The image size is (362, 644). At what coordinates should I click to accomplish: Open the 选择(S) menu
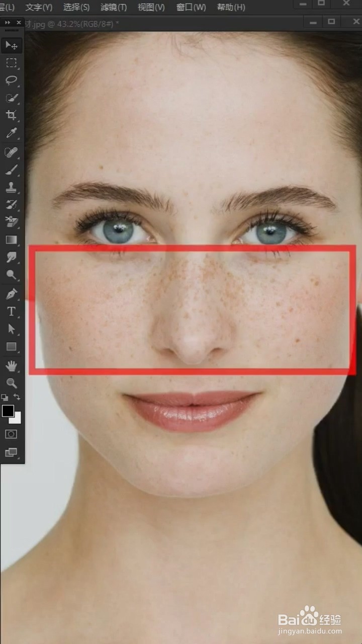tap(76, 7)
